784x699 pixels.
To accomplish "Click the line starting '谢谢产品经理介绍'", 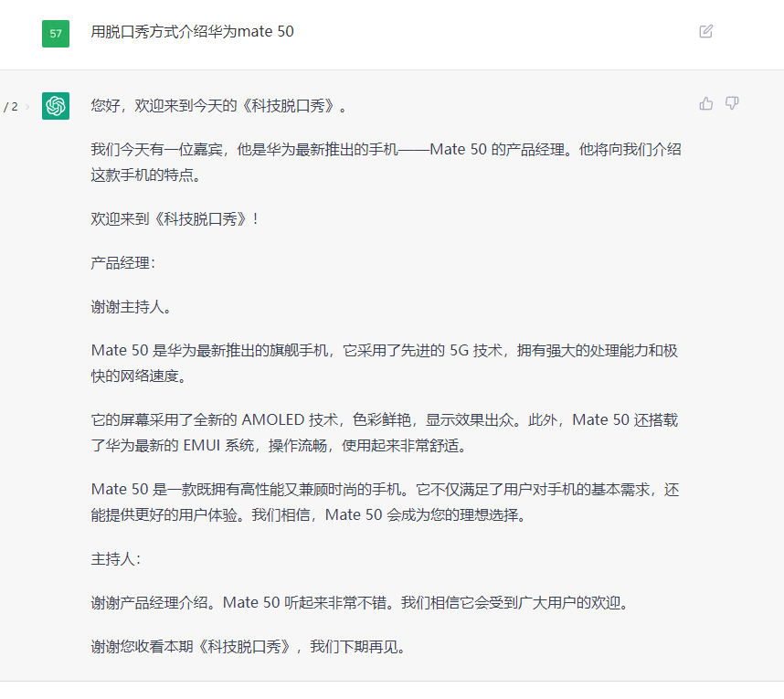I will tap(359, 602).
